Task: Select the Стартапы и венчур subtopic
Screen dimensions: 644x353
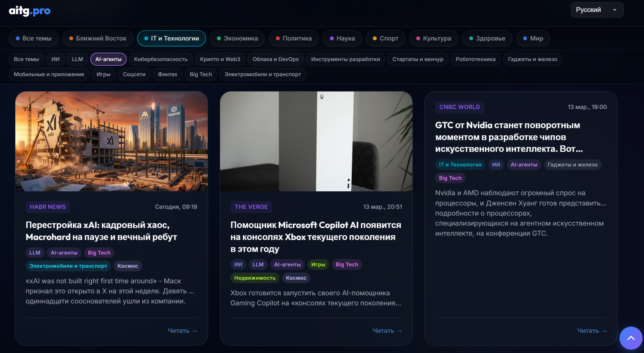Action: [418, 59]
